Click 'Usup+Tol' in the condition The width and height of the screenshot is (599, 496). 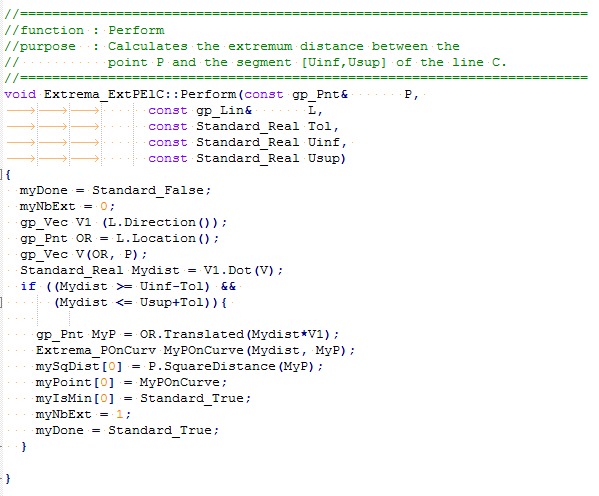(x=172, y=302)
